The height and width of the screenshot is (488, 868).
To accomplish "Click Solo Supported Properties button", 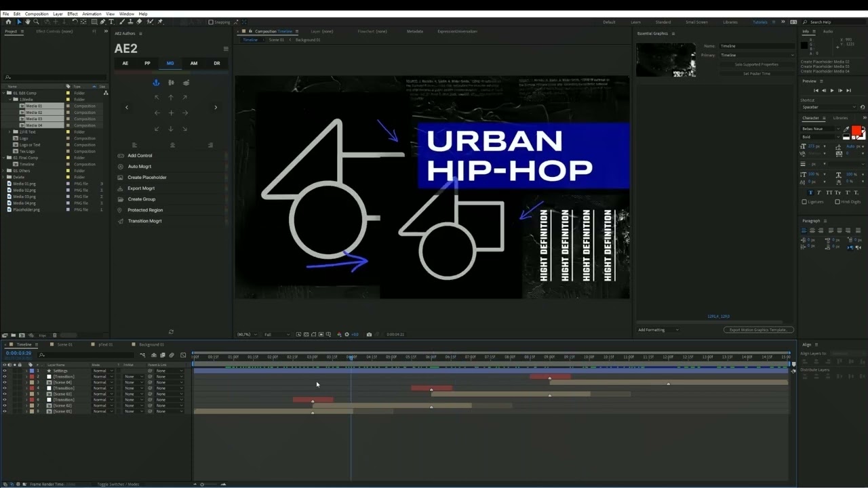I will point(757,64).
